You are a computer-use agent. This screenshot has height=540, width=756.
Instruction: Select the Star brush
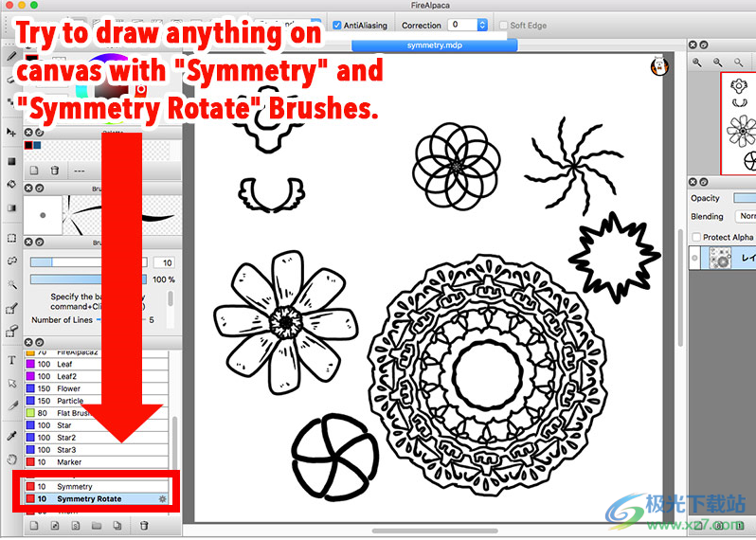[x=97, y=425]
